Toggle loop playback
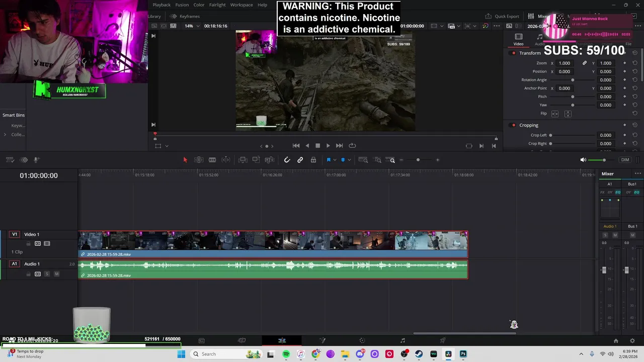644x362 pixels. click(352, 146)
